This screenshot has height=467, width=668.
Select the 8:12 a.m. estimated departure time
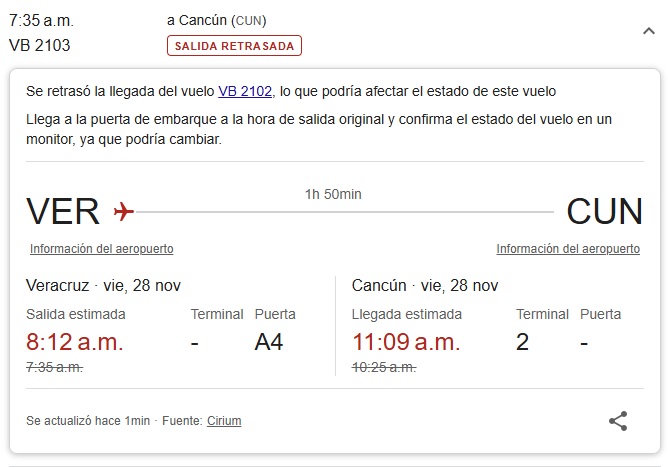pyautogui.click(x=75, y=342)
